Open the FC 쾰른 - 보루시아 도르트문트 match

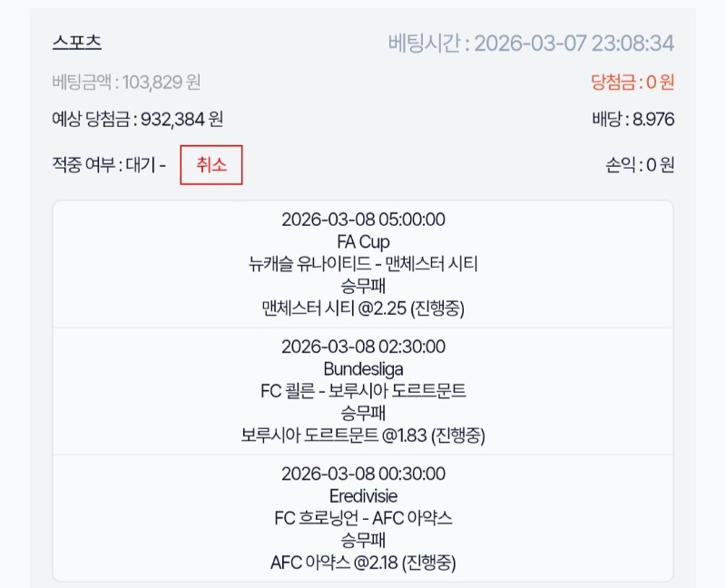tap(363, 391)
